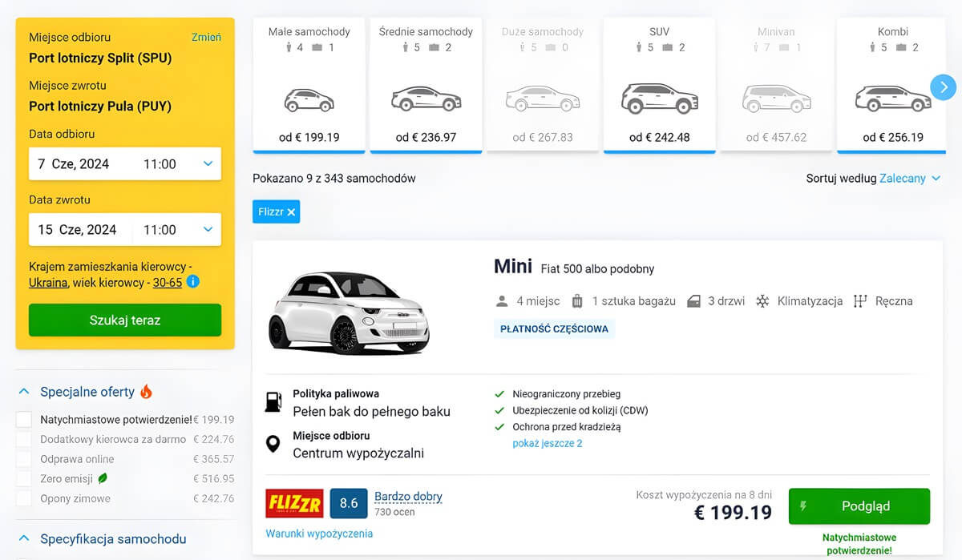Check the Zero emisji filter
962x560 pixels.
[24, 478]
